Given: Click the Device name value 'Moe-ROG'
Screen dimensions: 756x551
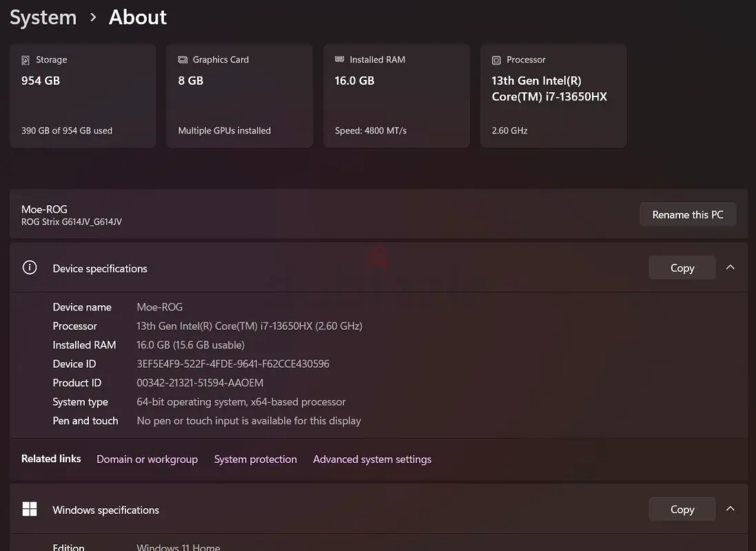Looking at the screenshot, I should (x=160, y=307).
